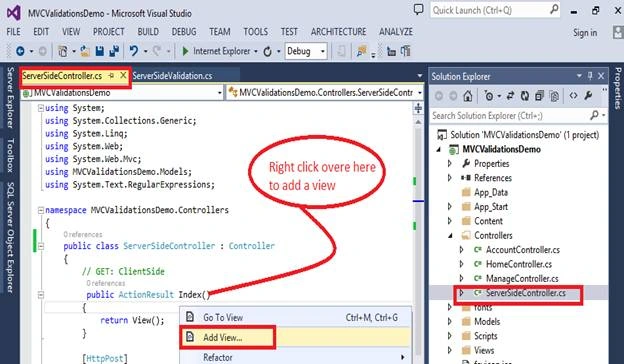624x364 pixels.
Task: Refresh the Solution Explorer
Action: [x=525, y=96]
